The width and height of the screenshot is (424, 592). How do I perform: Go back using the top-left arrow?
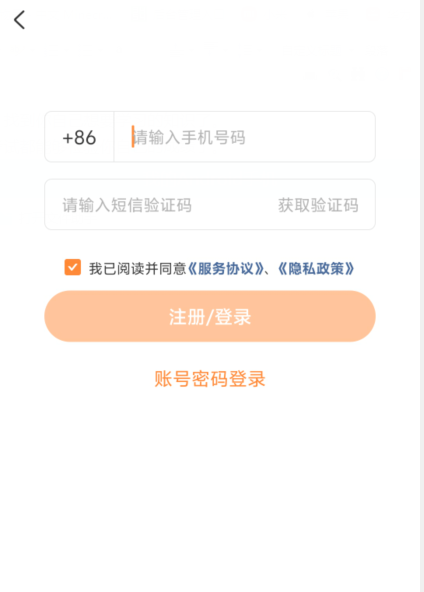[19, 20]
